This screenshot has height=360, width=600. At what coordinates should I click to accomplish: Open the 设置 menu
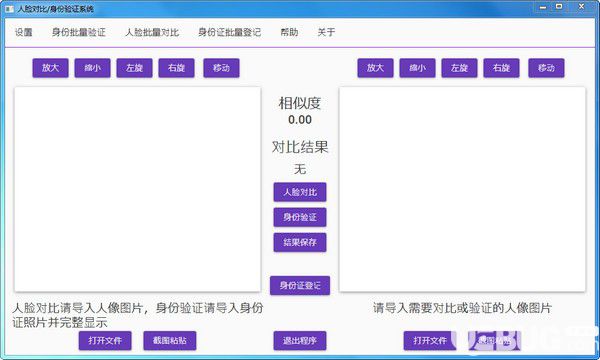(x=23, y=33)
